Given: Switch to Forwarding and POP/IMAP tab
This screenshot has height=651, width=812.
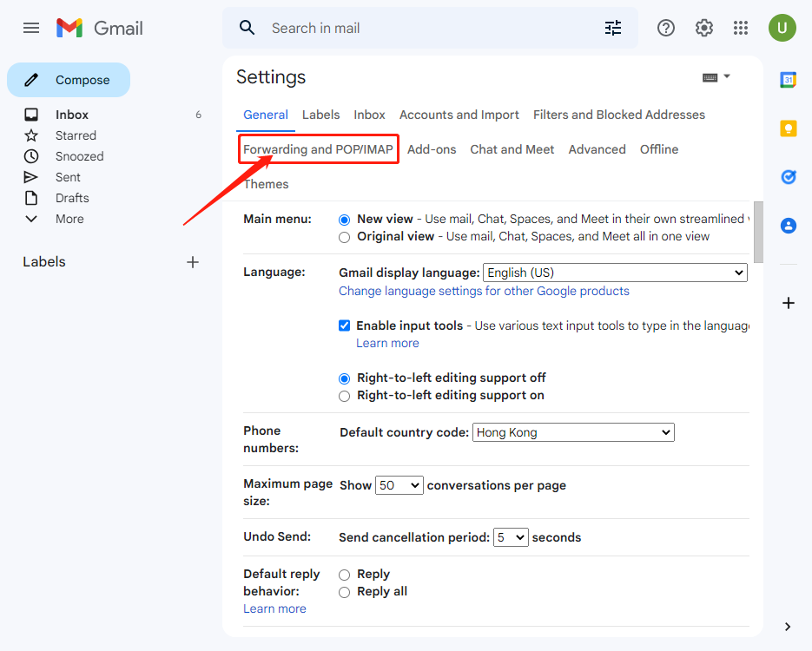Looking at the screenshot, I should (318, 149).
